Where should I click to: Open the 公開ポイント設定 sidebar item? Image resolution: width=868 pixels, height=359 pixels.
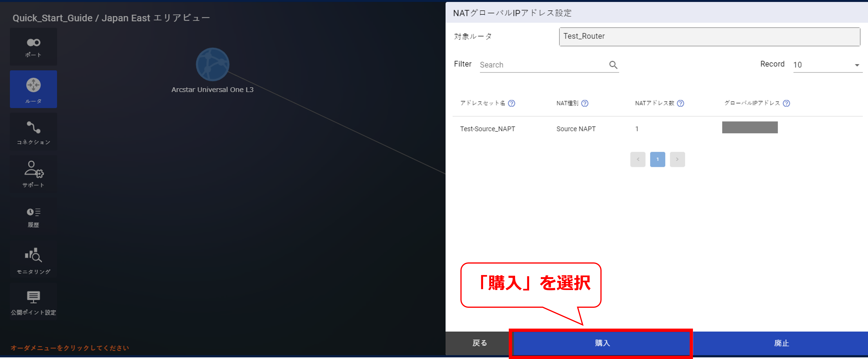pyautogui.click(x=33, y=302)
